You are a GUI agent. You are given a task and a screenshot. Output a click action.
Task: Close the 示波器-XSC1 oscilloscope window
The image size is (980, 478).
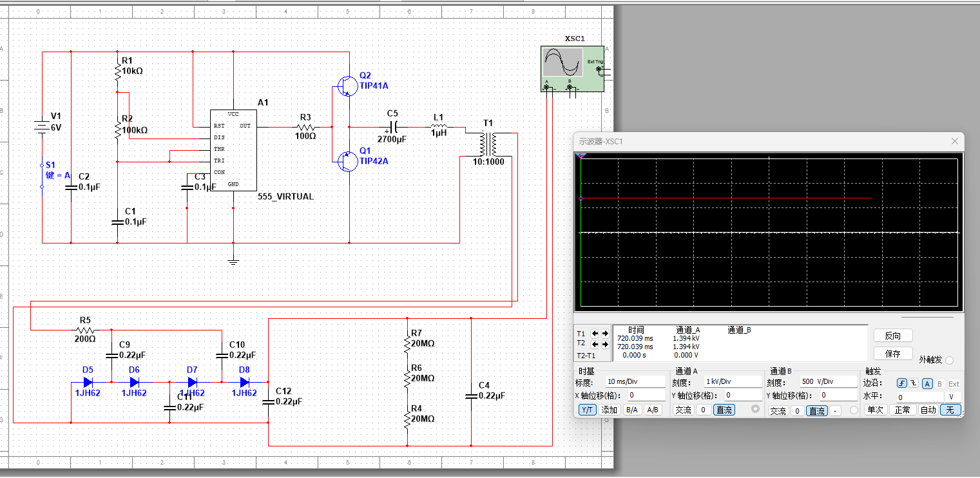tap(955, 141)
